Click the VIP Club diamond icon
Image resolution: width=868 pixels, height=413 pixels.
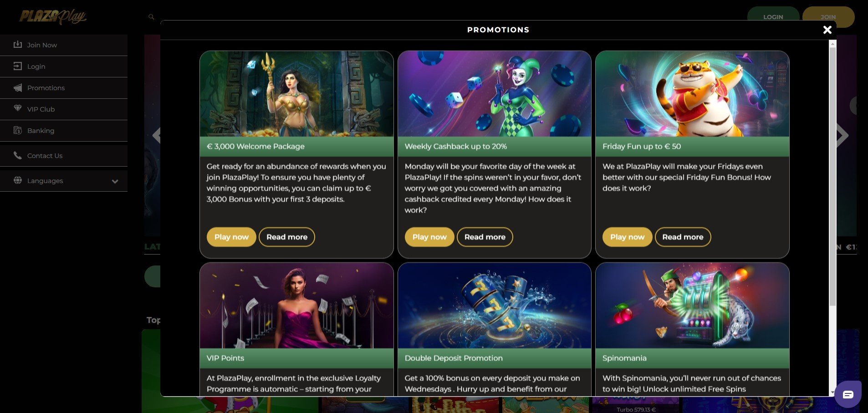coord(18,108)
